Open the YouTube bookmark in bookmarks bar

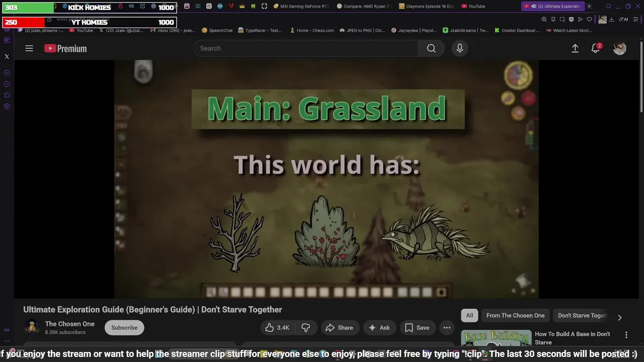(x=81, y=31)
